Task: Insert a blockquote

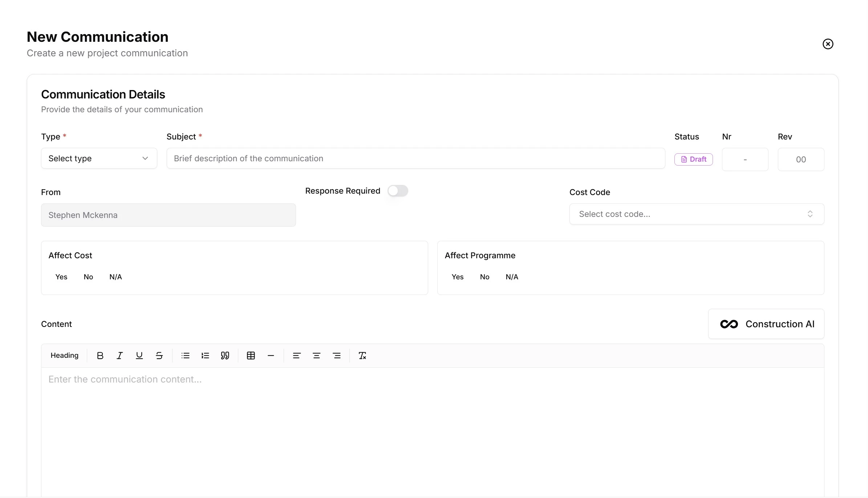Action: coord(225,355)
